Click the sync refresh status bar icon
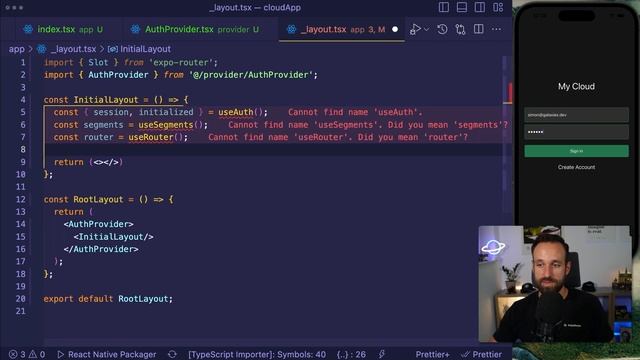The height and width of the screenshot is (360, 640). 172,354
